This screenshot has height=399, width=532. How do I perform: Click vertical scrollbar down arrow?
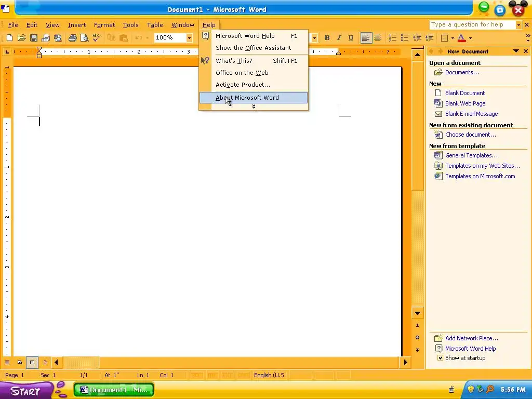[417, 313]
